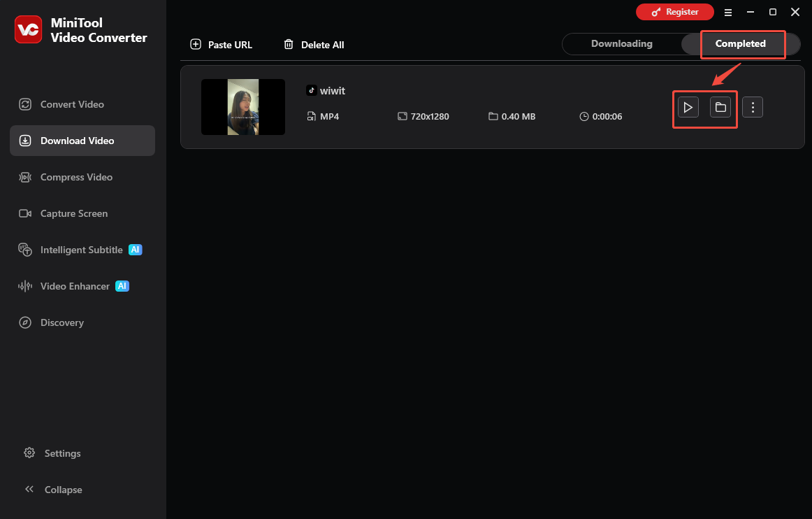Click the TikTok source icon beside wiwit
812x519 pixels.
(x=311, y=90)
